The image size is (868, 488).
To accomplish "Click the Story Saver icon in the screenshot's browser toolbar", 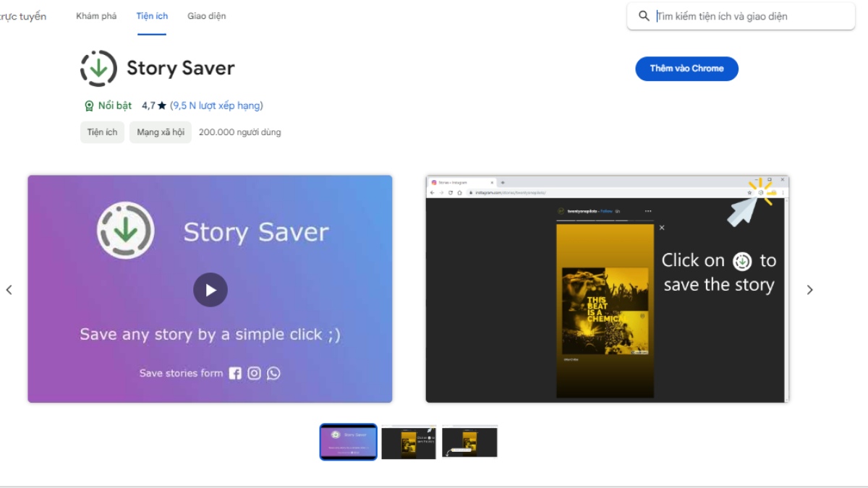I will coord(760,193).
